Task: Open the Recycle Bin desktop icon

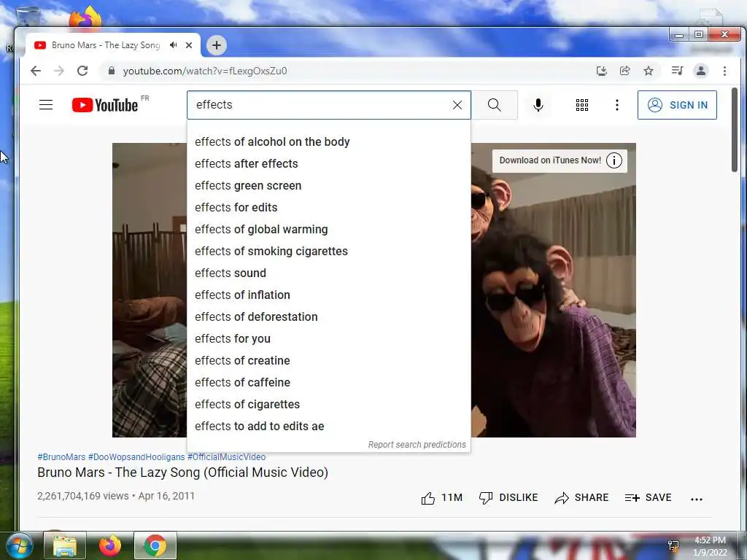Action: click(x=28, y=16)
